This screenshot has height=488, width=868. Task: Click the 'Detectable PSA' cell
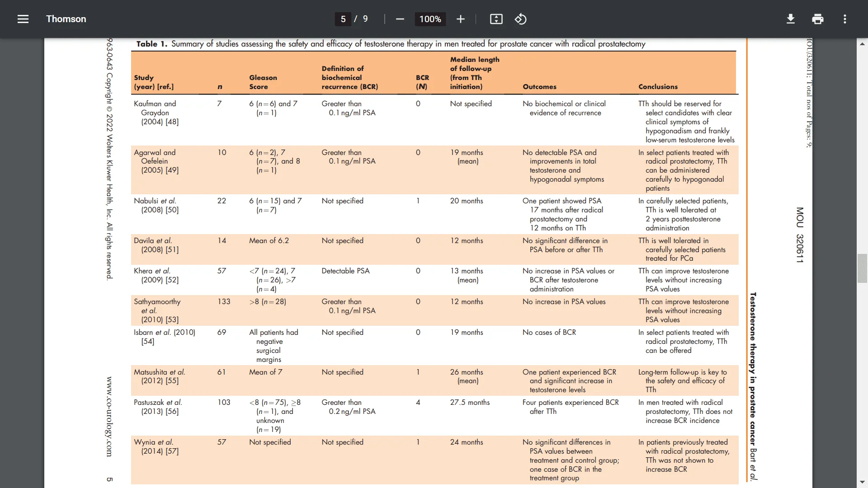[345, 271]
